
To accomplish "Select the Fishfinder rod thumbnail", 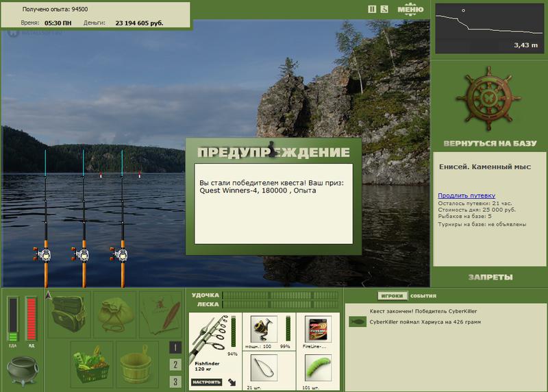I will (x=209, y=337).
